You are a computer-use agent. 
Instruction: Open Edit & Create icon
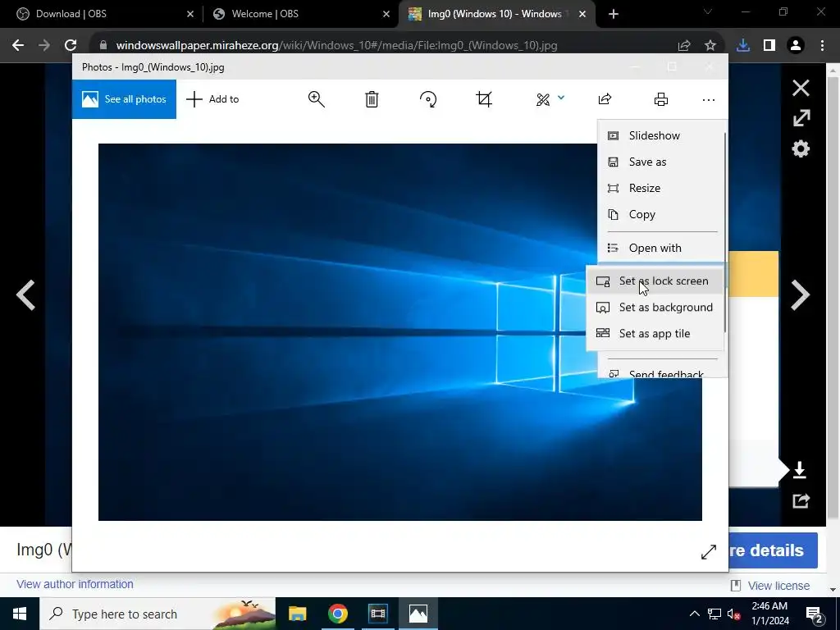coord(543,99)
